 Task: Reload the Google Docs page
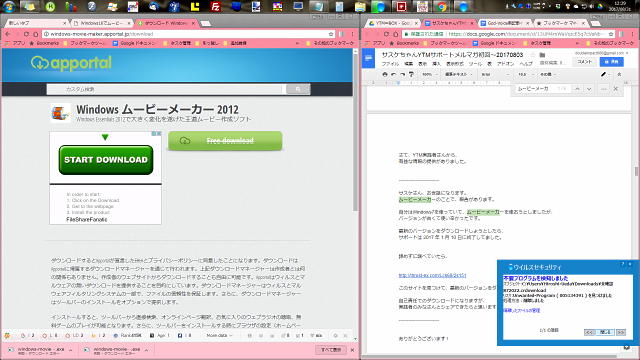click(x=386, y=34)
